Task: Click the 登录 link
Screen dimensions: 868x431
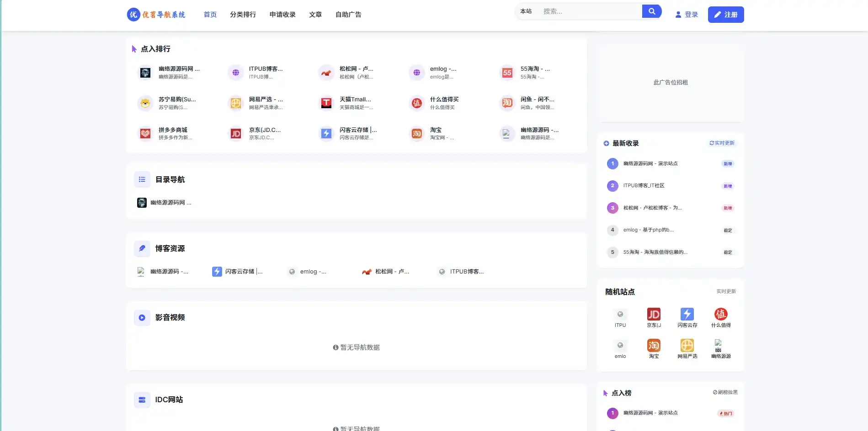Action: coord(687,15)
